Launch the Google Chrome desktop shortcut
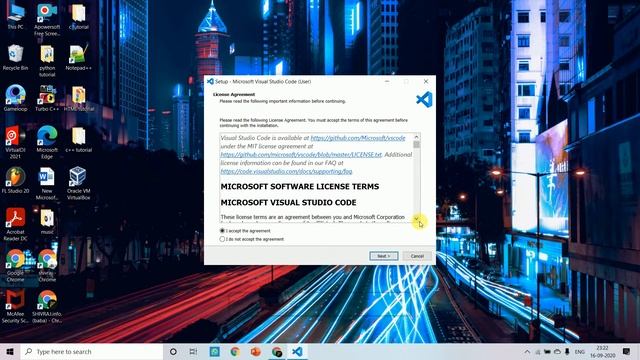The width and height of the screenshot is (640, 360). (15, 266)
